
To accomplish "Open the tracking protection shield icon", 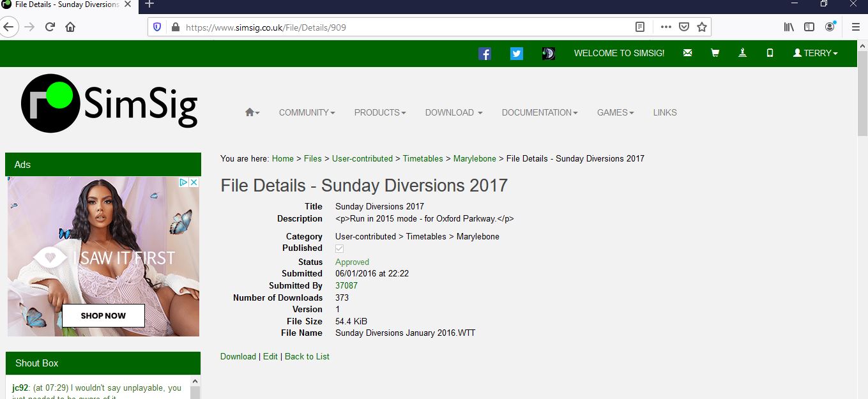I will pos(158,27).
